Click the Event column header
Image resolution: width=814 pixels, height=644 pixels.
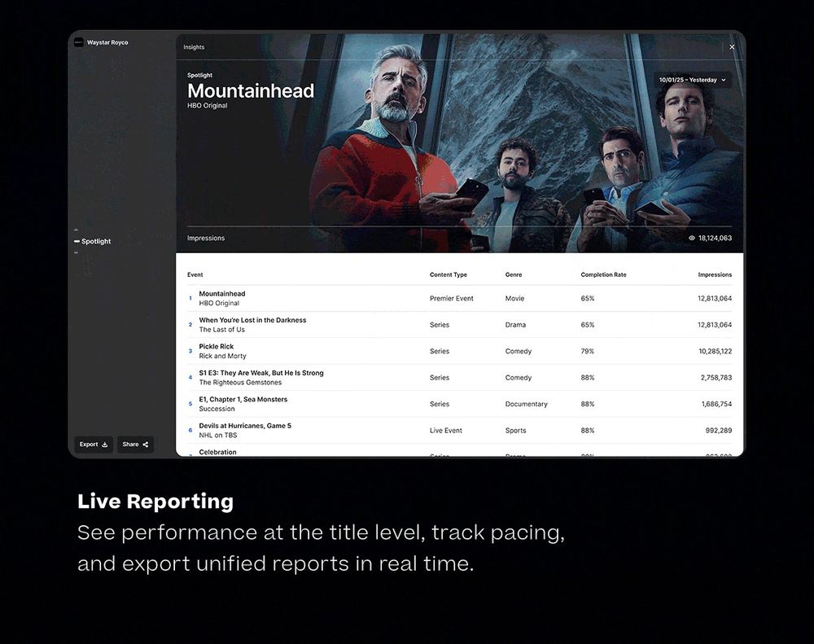tap(195, 275)
